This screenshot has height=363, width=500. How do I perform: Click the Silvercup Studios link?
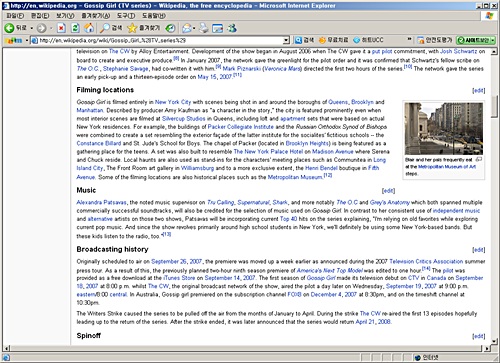(x=183, y=119)
